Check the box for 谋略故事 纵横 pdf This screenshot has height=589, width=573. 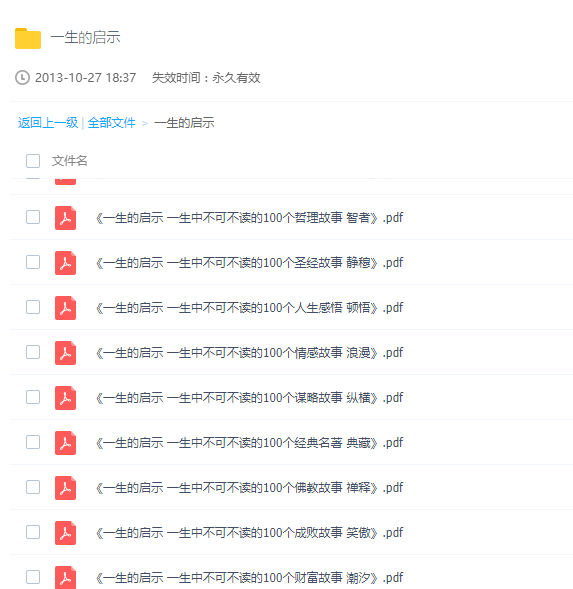coord(33,397)
